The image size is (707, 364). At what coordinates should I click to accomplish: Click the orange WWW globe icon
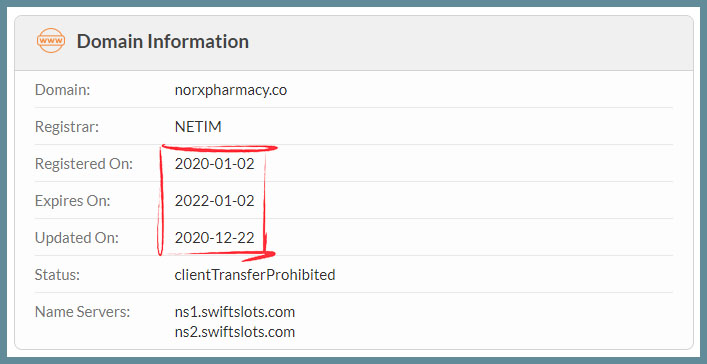[50, 41]
